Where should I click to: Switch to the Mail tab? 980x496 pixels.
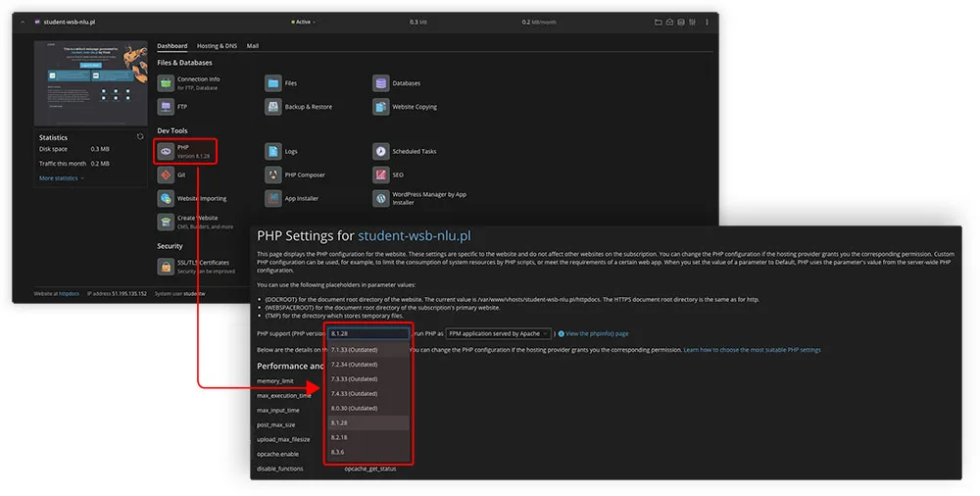(x=253, y=46)
